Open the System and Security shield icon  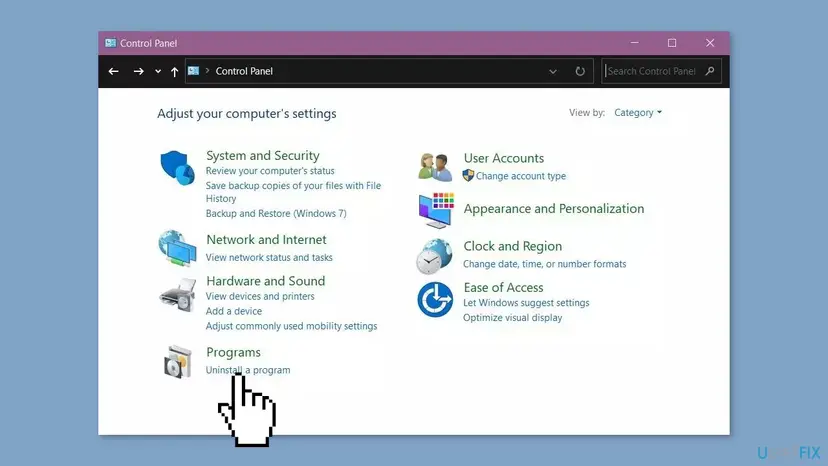coord(177,168)
